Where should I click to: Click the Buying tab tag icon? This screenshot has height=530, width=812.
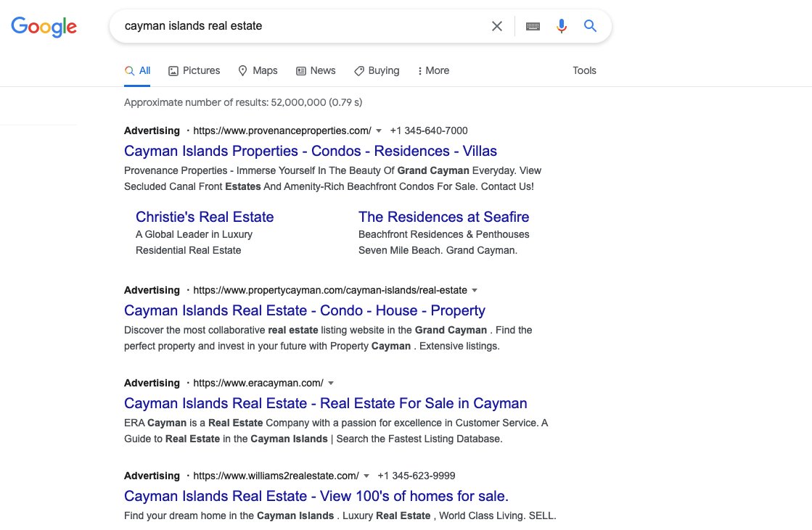point(359,71)
